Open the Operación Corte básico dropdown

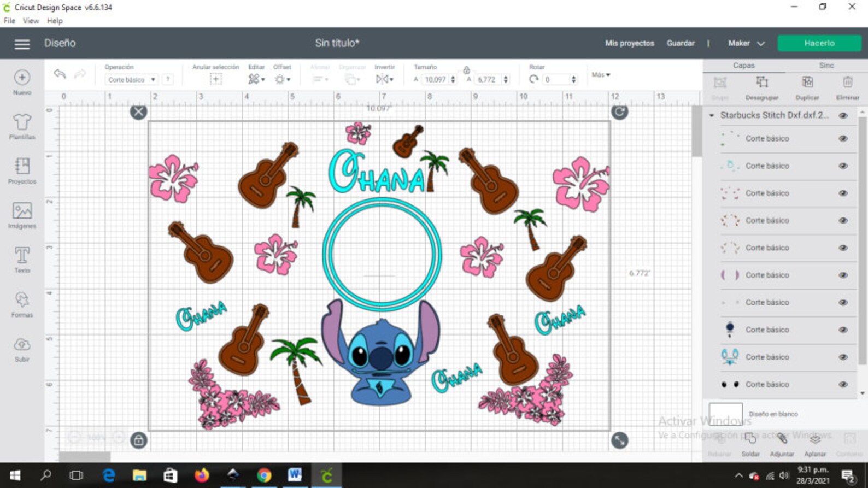click(x=131, y=80)
